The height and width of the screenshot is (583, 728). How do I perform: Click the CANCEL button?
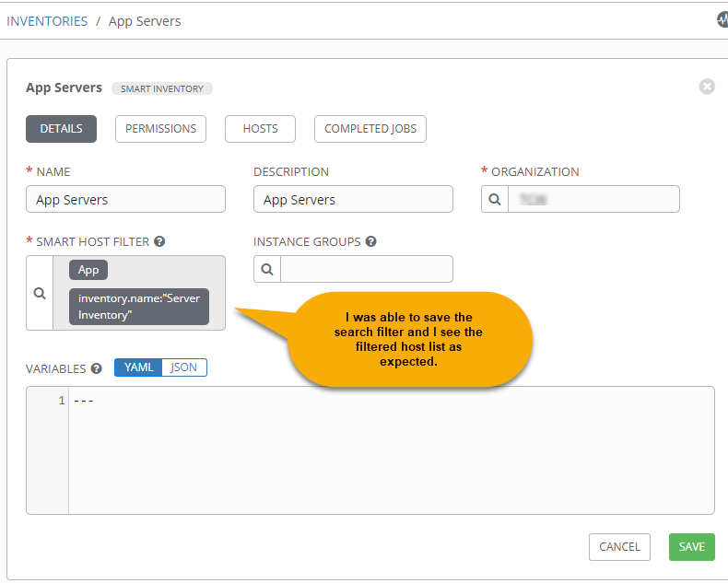click(x=619, y=547)
